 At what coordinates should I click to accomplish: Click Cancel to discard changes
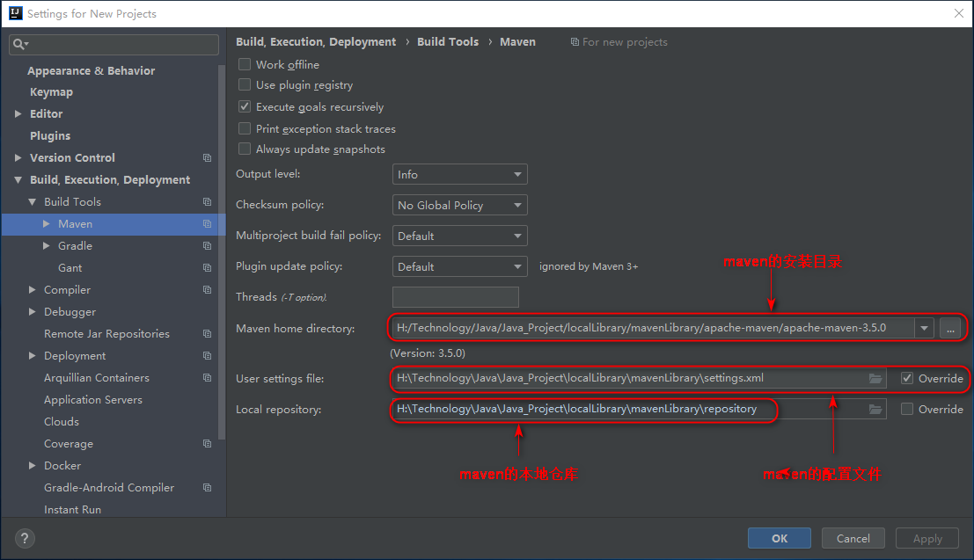point(853,538)
